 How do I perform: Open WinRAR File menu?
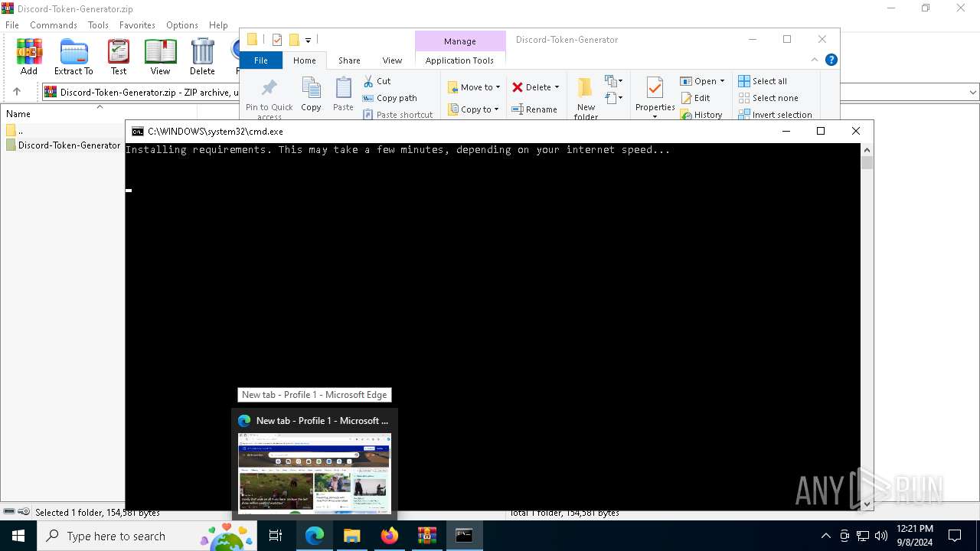pos(12,25)
